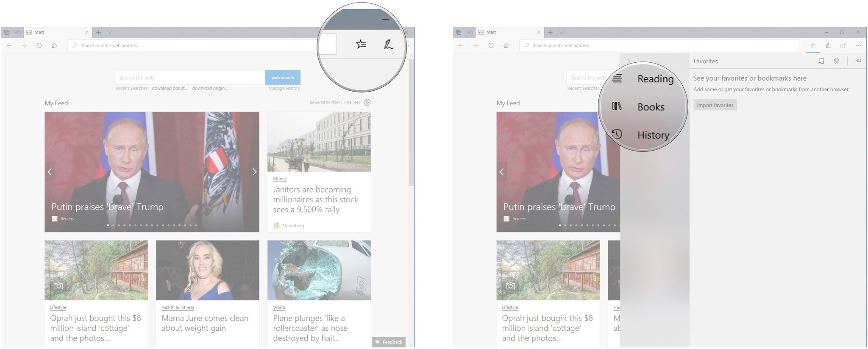This screenshot has width=868, height=349.
Task: Open Oprah island cottage headline, left window
Action: coord(95,328)
